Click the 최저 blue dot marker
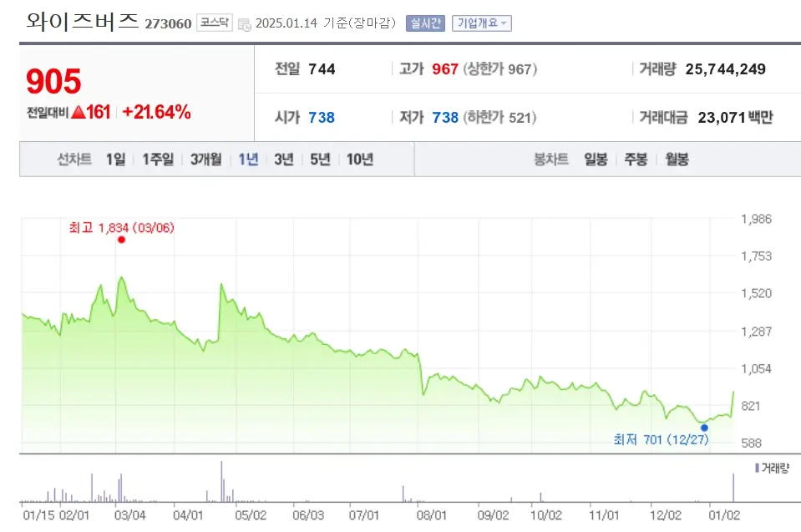The width and height of the screenshot is (801, 532). 704,427
